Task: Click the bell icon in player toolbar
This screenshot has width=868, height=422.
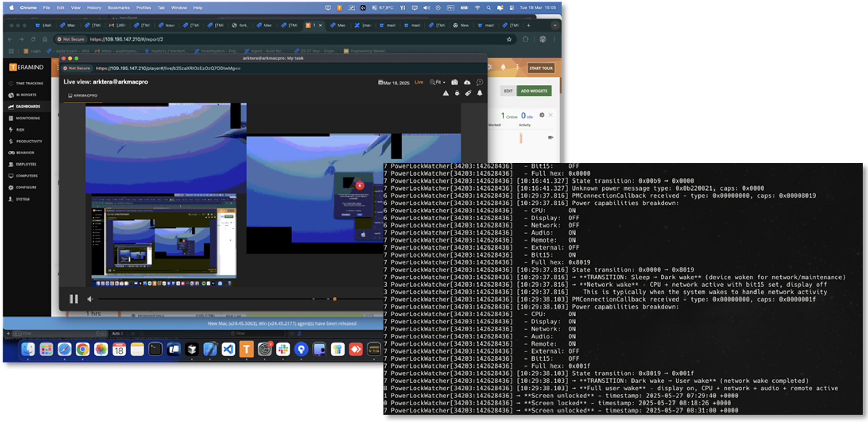Action: point(480,93)
